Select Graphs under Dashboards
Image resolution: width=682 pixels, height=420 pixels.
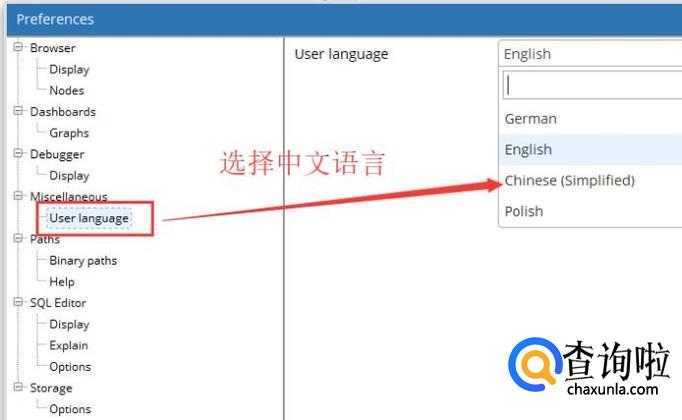pyautogui.click(x=69, y=133)
